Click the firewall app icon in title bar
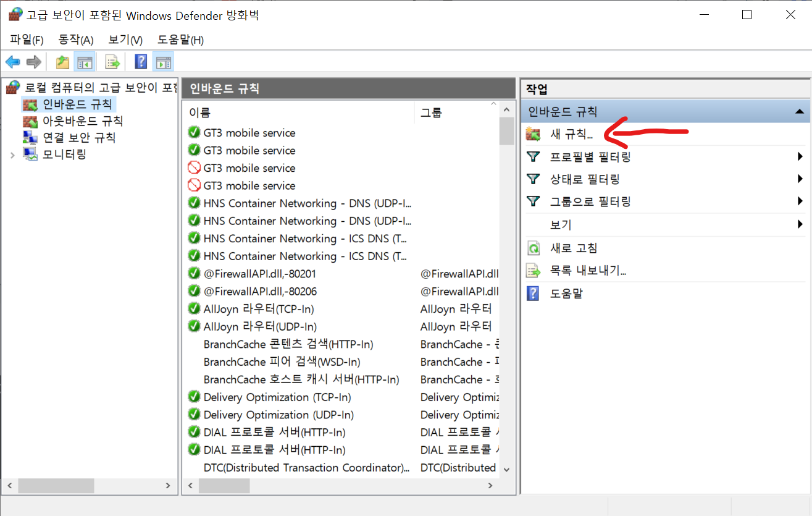This screenshot has height=516, width=812. [15, 15]
